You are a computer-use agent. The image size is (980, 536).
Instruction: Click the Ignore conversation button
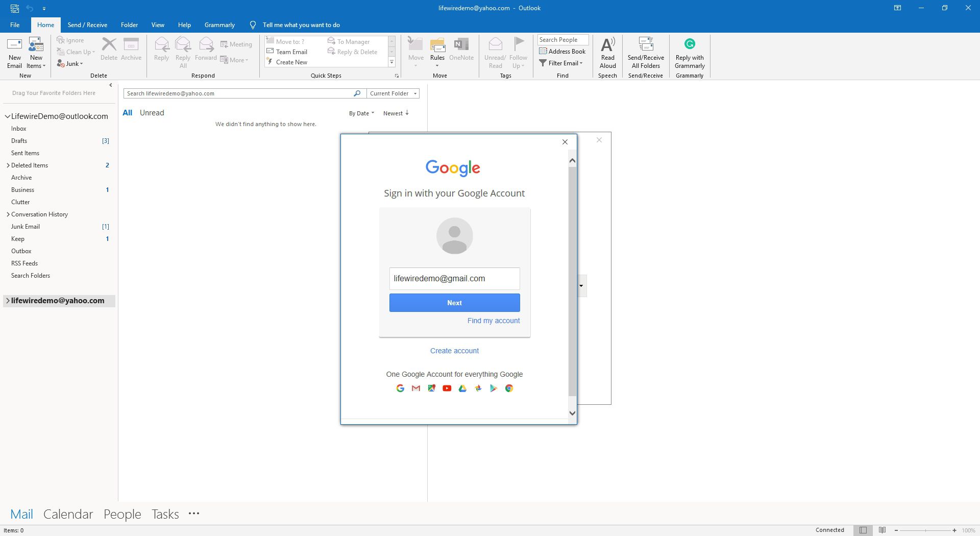tap(70, 40)
